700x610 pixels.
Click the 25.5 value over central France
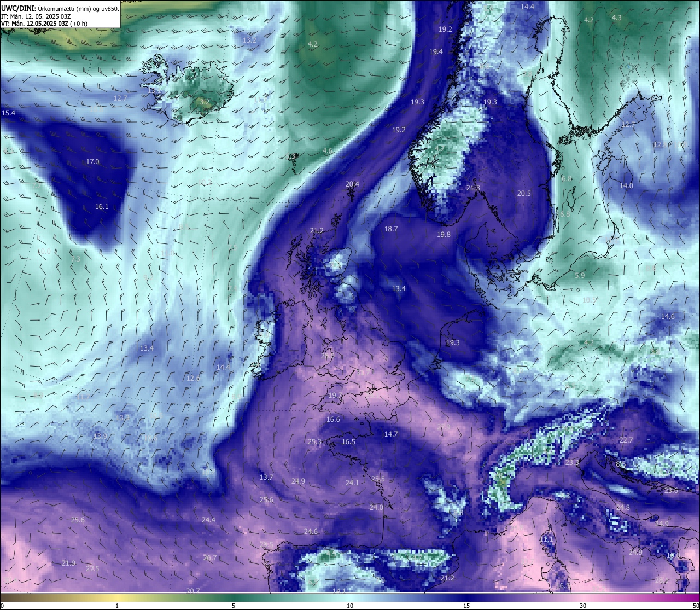click(x=378, y=479)
